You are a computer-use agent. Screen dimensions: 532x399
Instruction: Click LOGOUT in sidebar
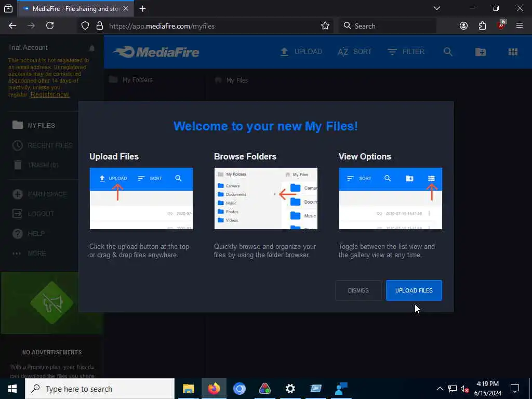(x=33, y=214)
